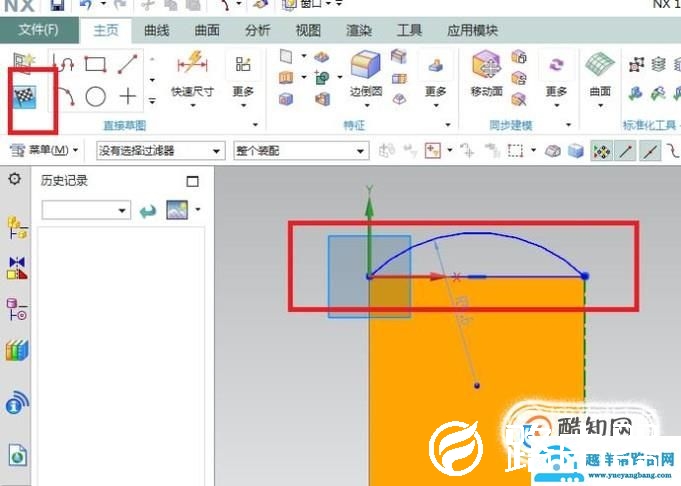Select the Point plus-sign tool
The height and width of the screenshot is (486, 681).
click(128, 96)
